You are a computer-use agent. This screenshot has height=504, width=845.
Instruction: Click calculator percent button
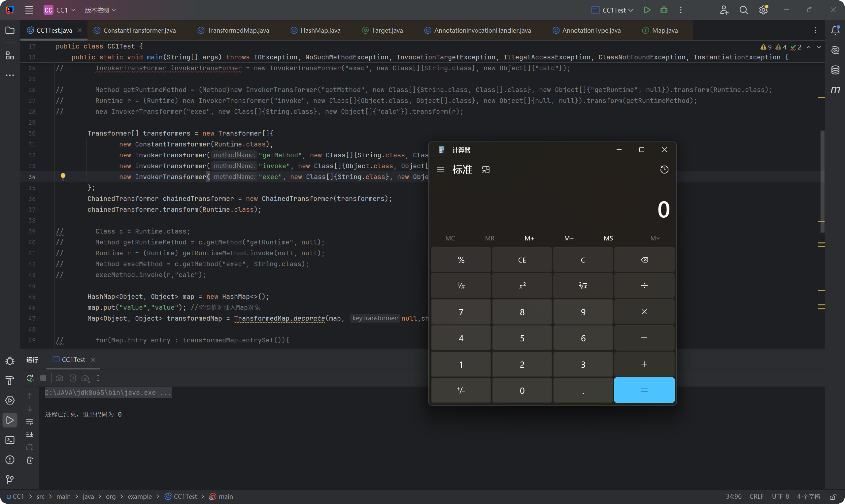(x=461, y=260)
